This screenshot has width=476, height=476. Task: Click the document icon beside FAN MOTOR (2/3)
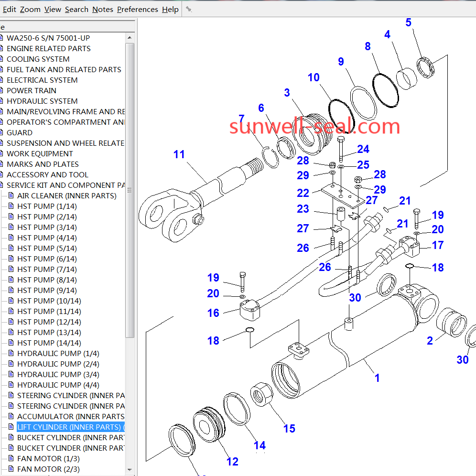(11, 469)
